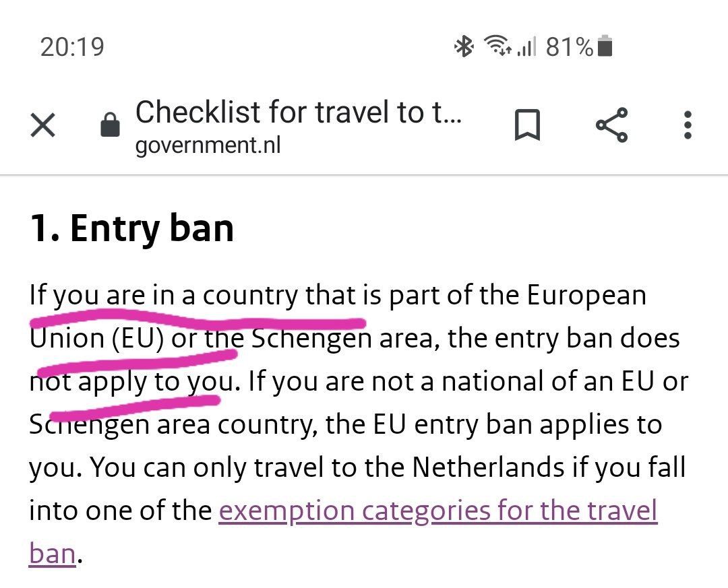Tap the Bluetooth status icon
This screenshot has height=588, width=728.
pos(464,46)
